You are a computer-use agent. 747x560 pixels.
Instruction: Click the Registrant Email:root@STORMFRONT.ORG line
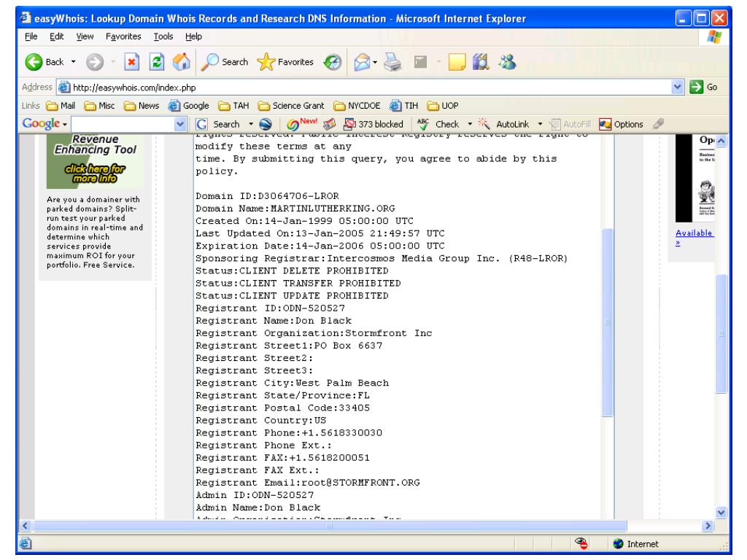coord(308,483)
